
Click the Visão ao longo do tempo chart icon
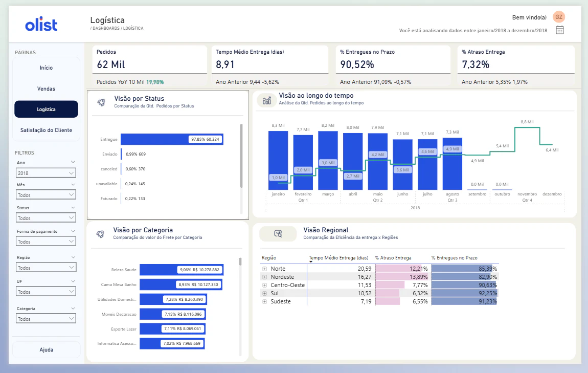(266, 101)
